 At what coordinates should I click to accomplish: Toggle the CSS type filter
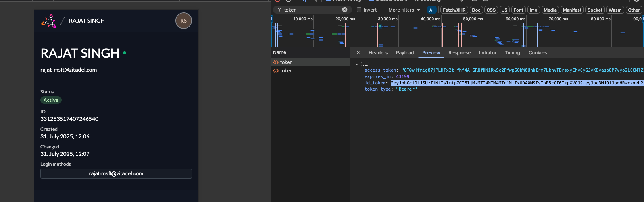pos(491,10)
